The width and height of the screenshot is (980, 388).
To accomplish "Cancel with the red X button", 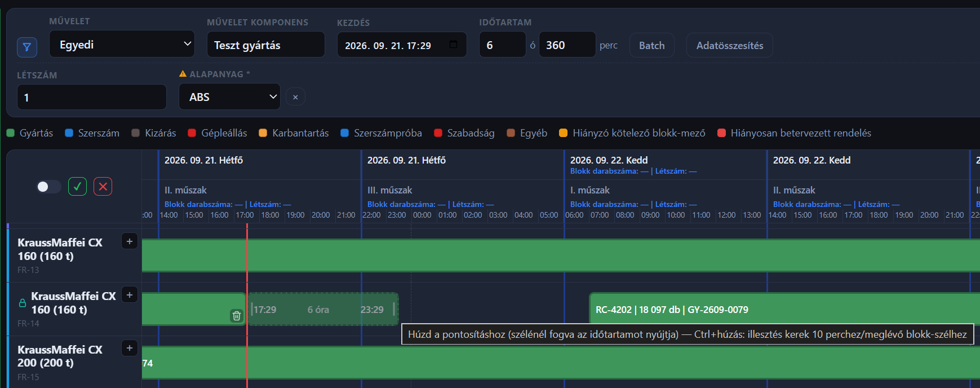I will coord(103,187).
